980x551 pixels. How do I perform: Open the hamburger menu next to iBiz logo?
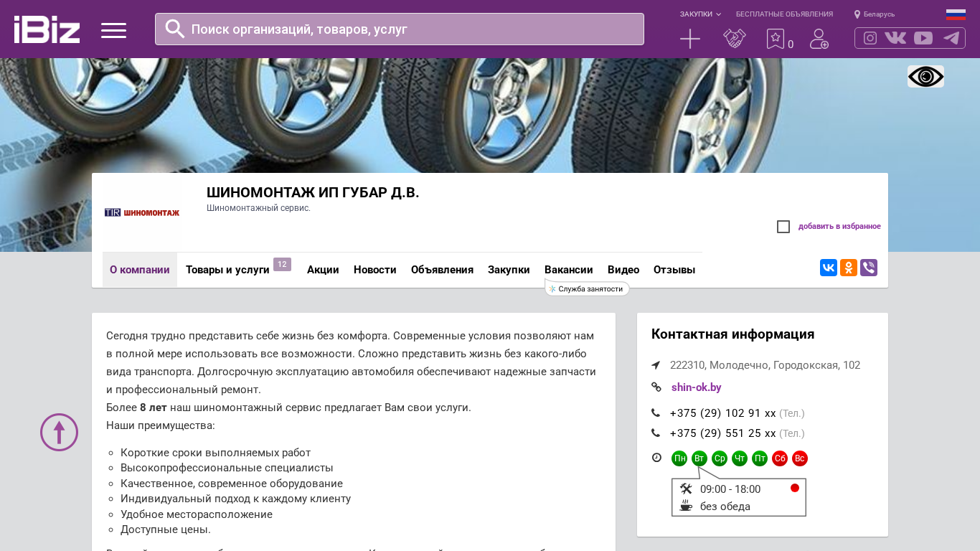tap(113, 30)
